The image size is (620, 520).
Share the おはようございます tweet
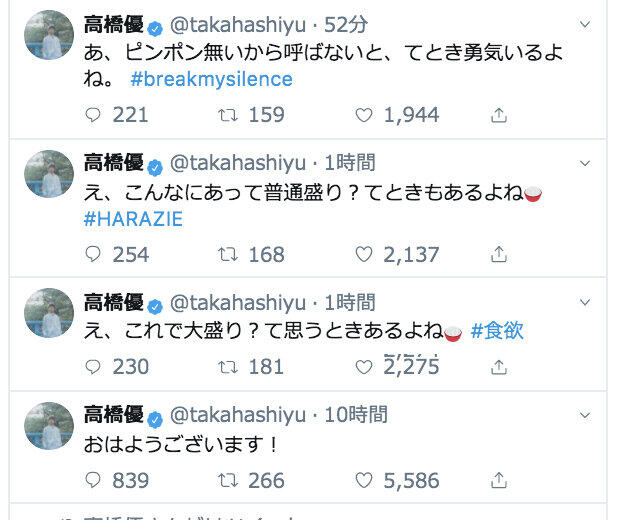click(499, 481)
